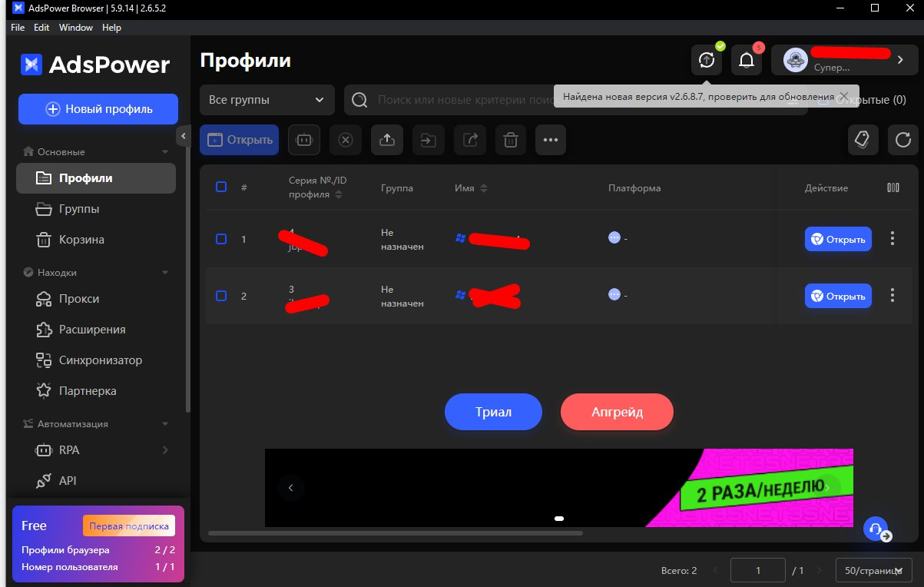Viewport: 924px width, 587px height.
Task: Create a new profile with Новый профиль
Action: tap(98, 109)
